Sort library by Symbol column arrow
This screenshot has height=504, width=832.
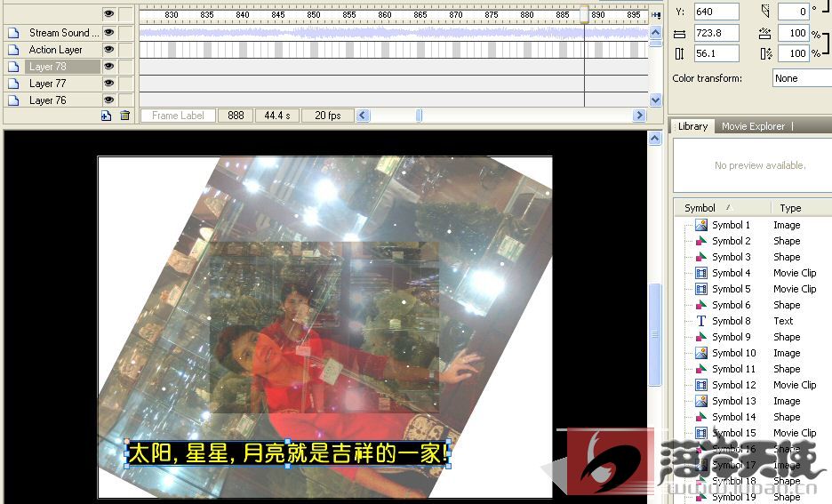pyautogui.click(x=729, y=207)
